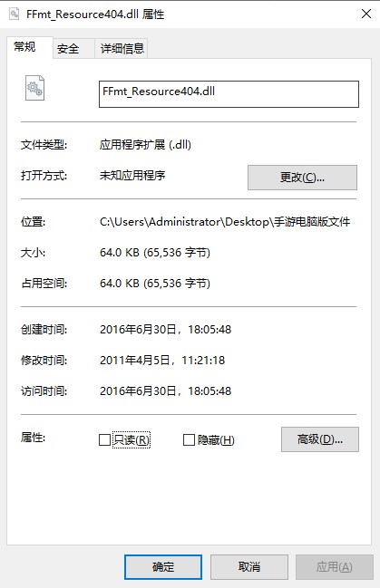This screenshot has height=588, width=380.
Task: Click the title bar text FFmt_Resource404.dll 属性
Action: 95,14
